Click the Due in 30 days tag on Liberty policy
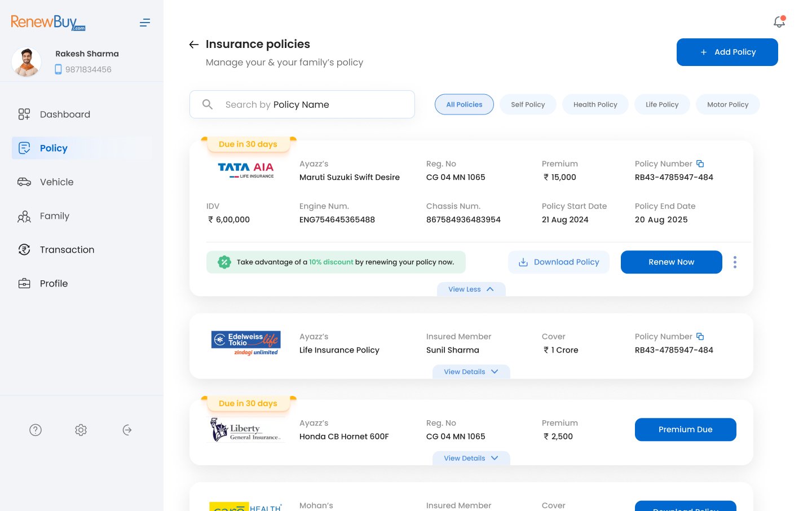Image resolution: width=812 pixels, height=511 pixels. pos(248,403)
